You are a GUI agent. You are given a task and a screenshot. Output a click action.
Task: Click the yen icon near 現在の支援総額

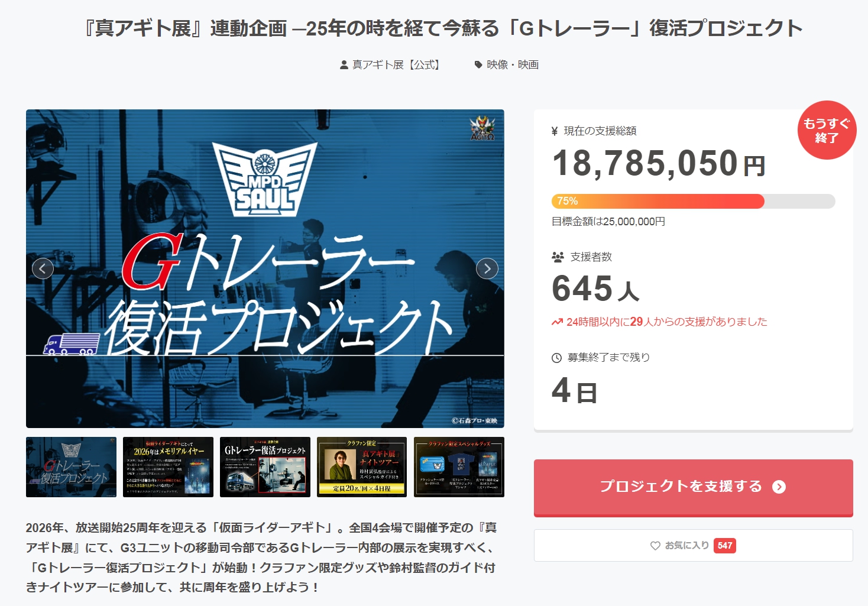click(x=555, y=131)
